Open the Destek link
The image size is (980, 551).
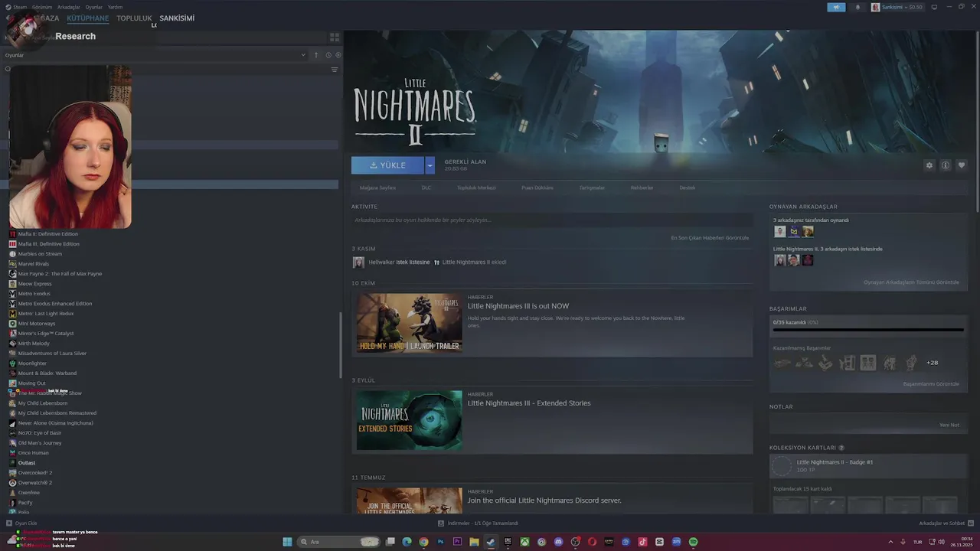pyautogui.click(x=688, y=187)
